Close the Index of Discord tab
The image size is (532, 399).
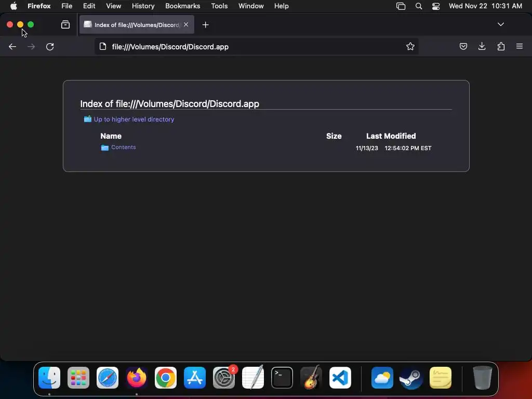click(x=186, y=24)
